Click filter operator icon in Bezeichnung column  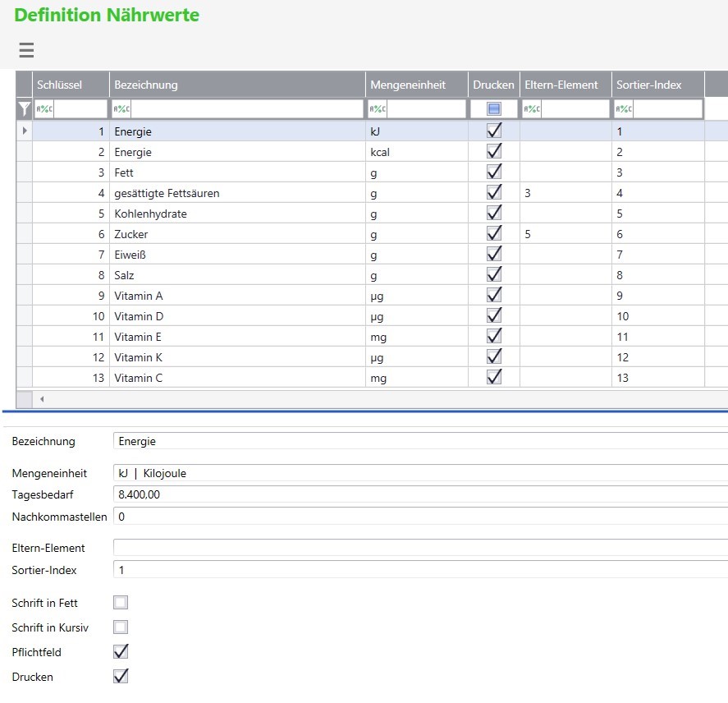coord(121,109)
